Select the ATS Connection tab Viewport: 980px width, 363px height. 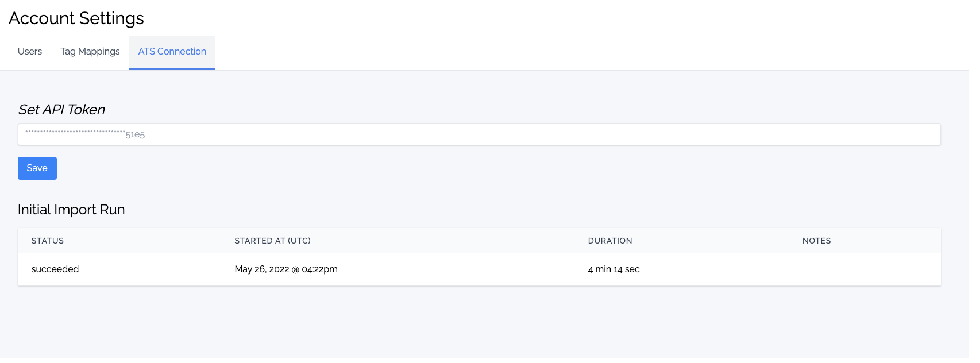(x=172, y=52)
